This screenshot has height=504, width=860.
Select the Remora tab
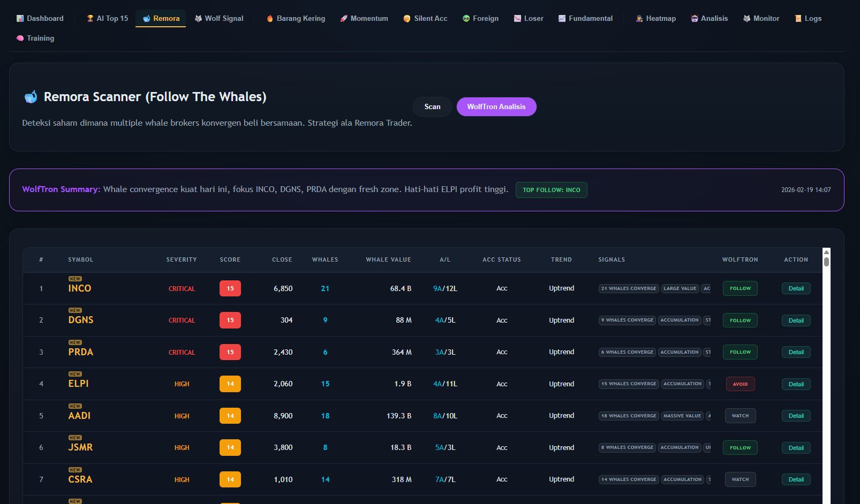click(x=161, y=18)
